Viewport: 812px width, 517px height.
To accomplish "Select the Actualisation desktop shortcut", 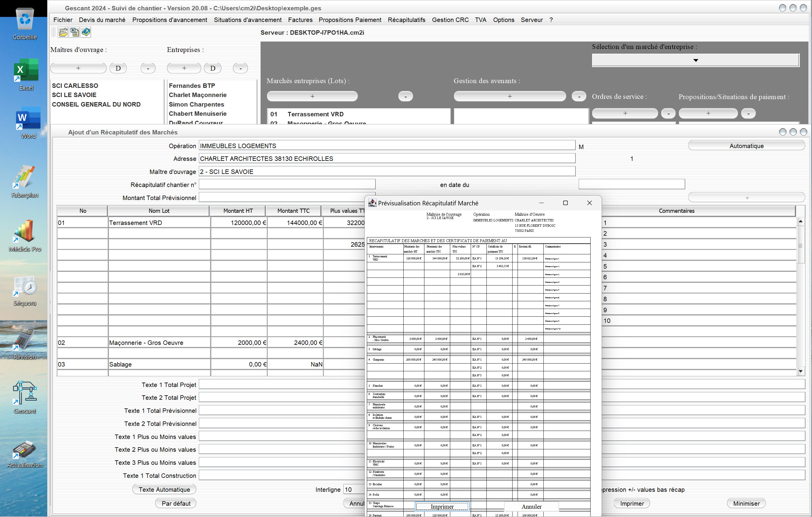I will coord(25,454).
